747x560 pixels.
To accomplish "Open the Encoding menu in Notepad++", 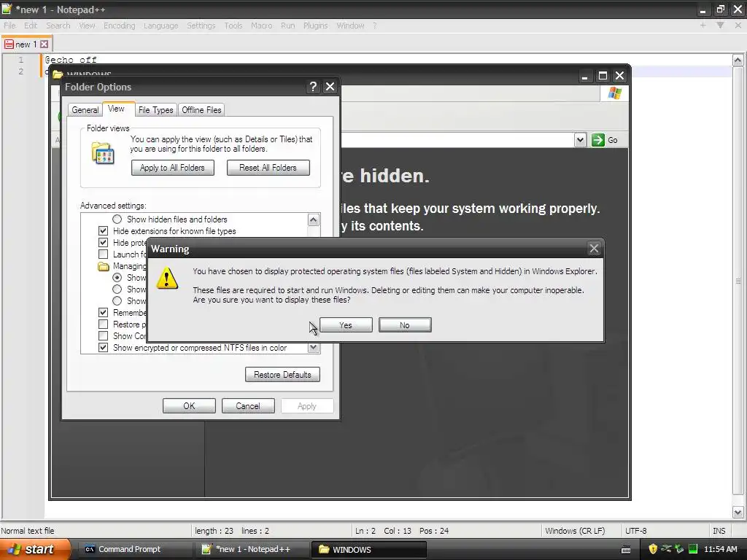I will tap(120, 26).
